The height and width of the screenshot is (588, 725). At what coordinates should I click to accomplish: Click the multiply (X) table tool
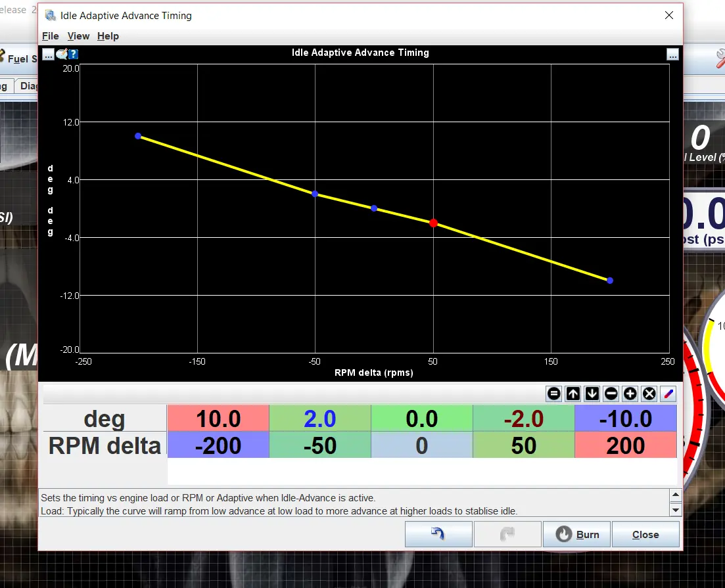coord(649,394)
